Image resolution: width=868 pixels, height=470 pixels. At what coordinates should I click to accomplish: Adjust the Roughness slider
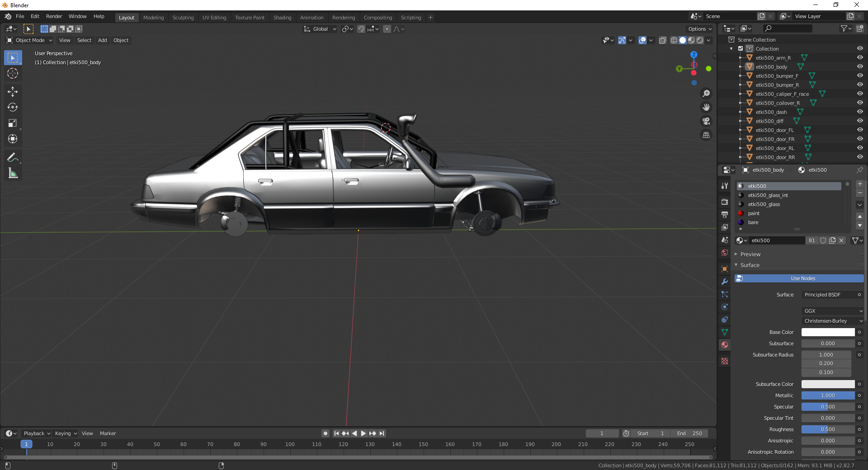coord(828,429)
